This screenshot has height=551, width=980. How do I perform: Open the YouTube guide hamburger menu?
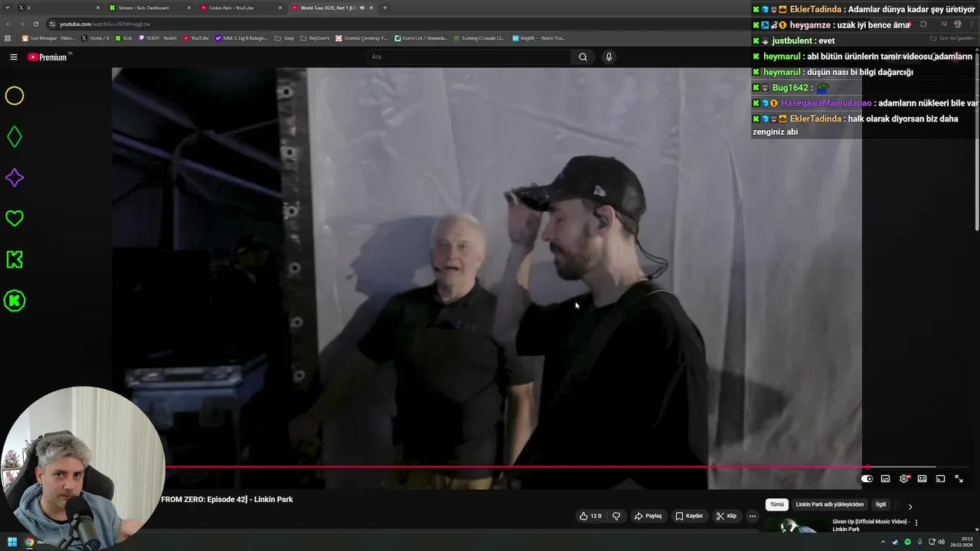pos(13,57)
